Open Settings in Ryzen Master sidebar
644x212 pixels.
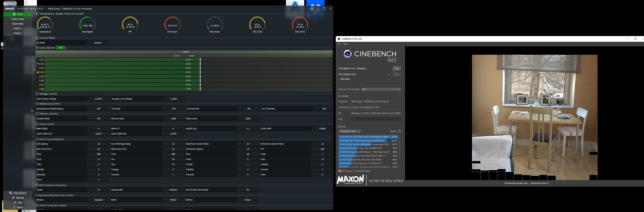click(18, 198)
